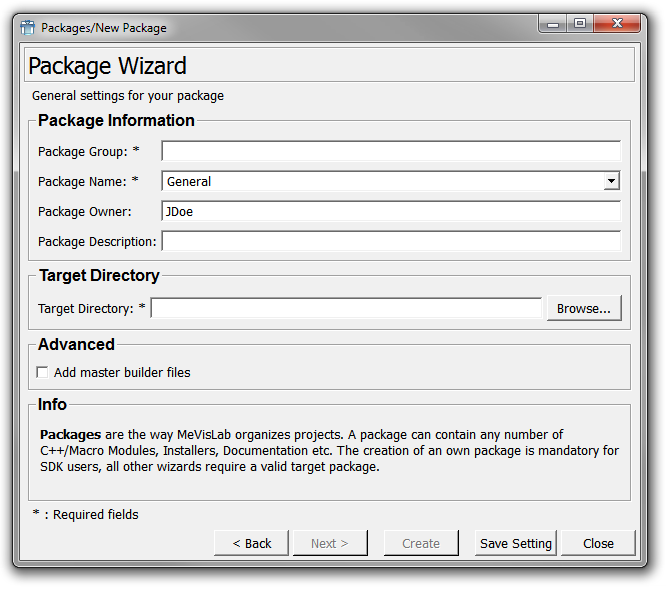
Task: Click the Packages/New Package title bar text
Action: tap(104, 28)
